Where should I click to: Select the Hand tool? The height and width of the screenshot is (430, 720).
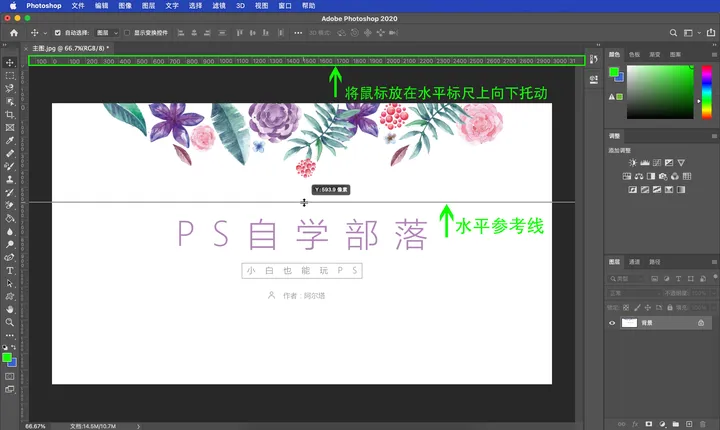[10, 309]
